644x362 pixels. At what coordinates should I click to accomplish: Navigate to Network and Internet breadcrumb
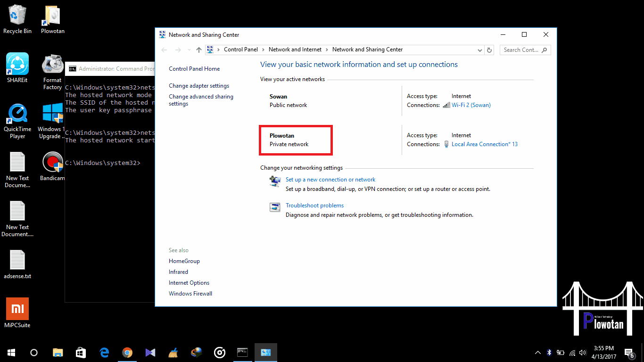pos(295,49)
